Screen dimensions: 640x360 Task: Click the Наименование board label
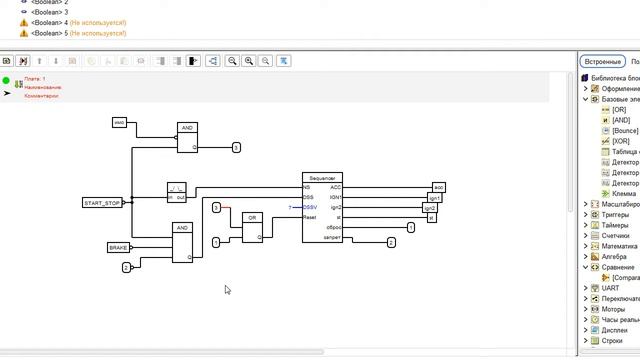click(43, 87)
